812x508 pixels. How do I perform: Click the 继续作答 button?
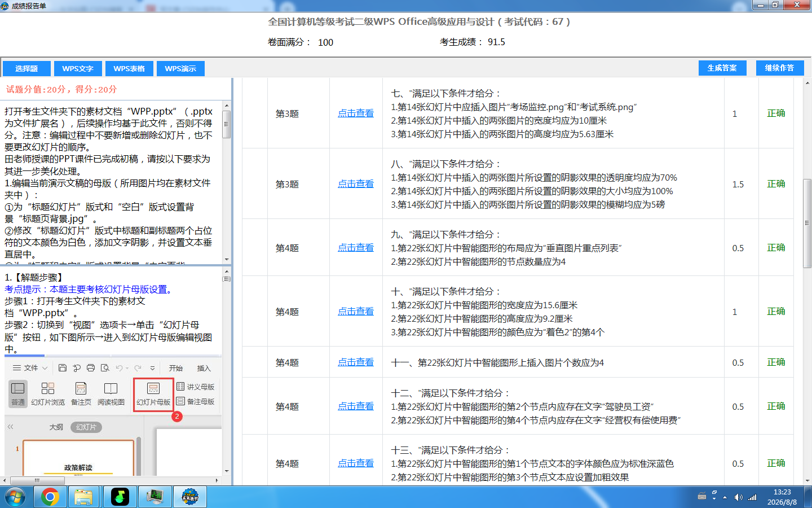tap(779, 68)
